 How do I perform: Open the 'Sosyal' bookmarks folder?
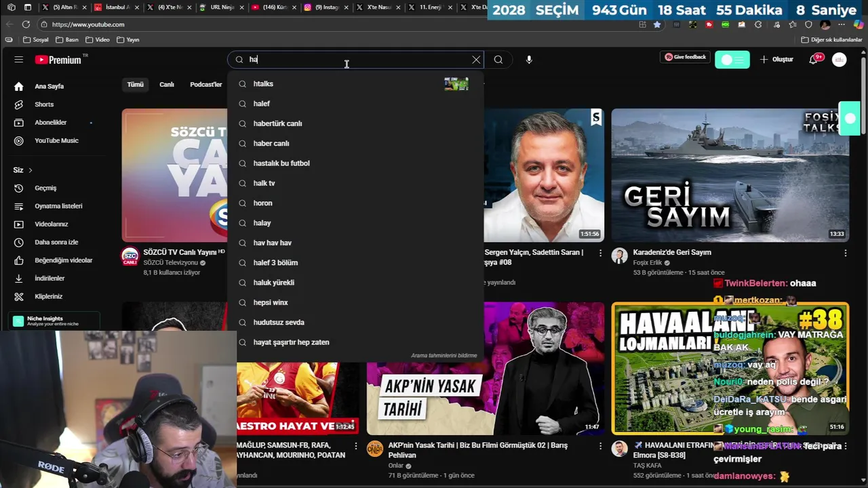pos(35,40)
